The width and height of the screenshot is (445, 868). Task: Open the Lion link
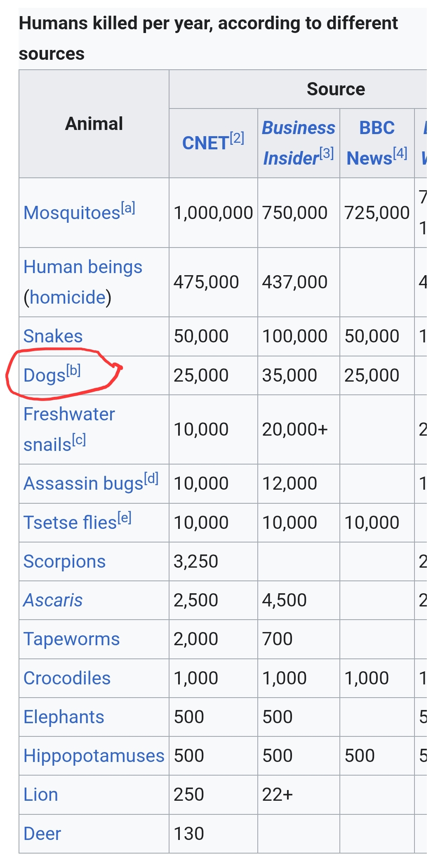(x=40, y=795)
